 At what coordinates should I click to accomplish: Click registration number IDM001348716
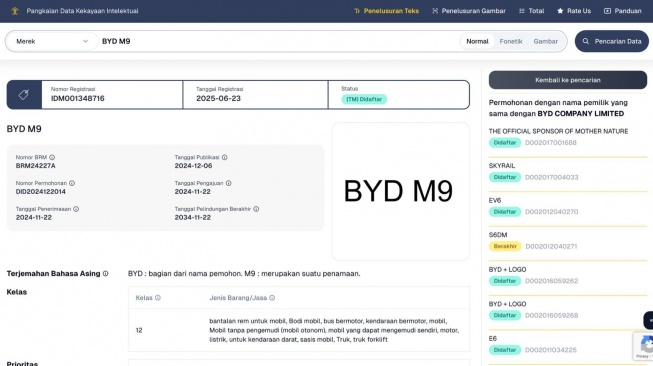coord(77,98)
